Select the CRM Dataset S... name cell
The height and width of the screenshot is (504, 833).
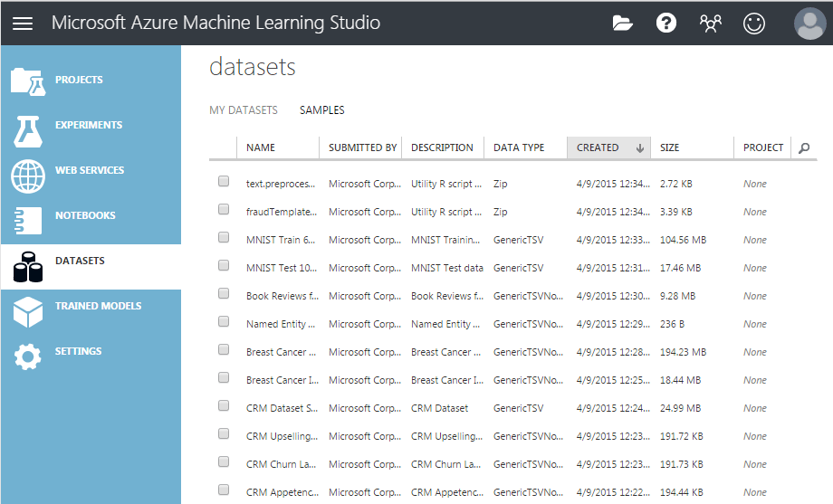pyautogui.click(x=282, y=408)
